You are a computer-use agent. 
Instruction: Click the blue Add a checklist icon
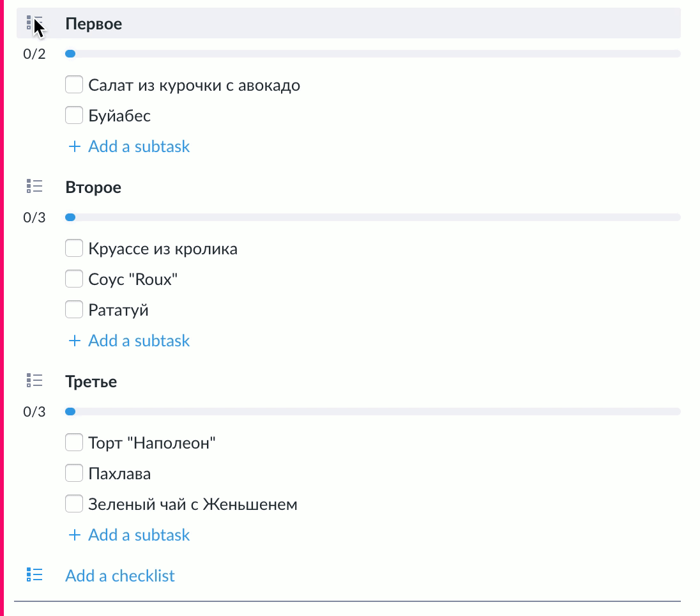pyautogui.click(x=34, y=575)
